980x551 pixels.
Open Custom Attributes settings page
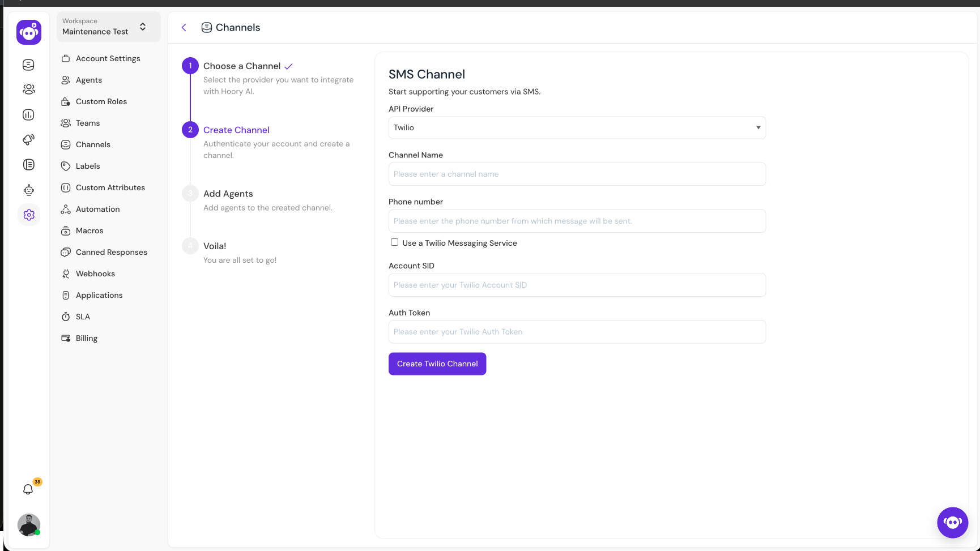pyautogui.click(x=110, y=187)
